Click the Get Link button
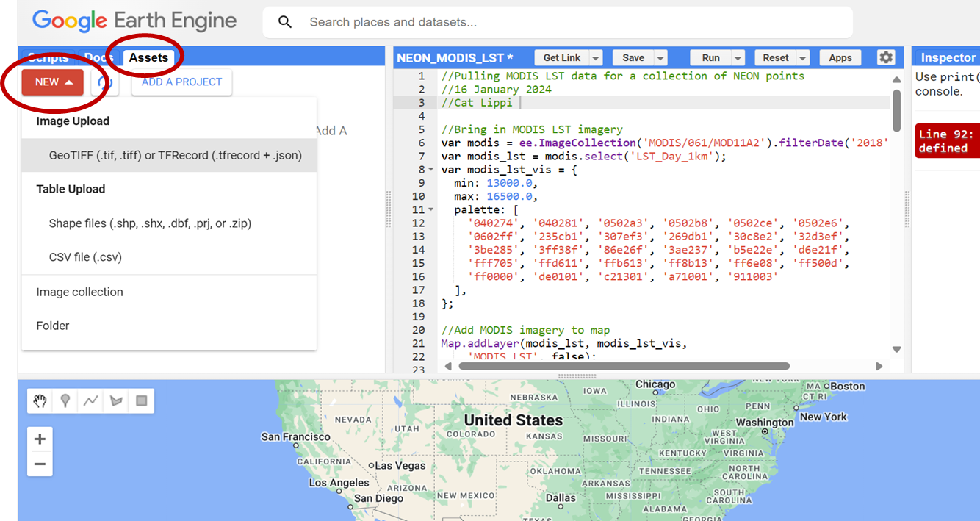The height and width of the screenshot is (521, 980). (562, 58)
